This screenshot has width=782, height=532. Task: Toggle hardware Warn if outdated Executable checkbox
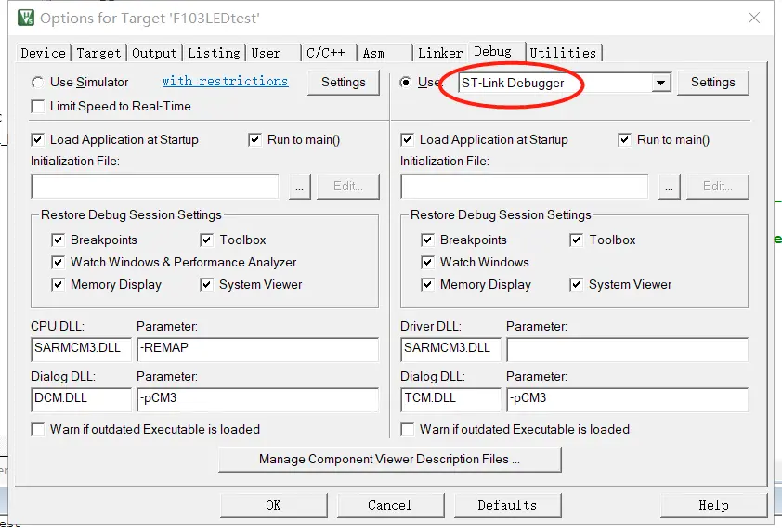coord(407,429)
